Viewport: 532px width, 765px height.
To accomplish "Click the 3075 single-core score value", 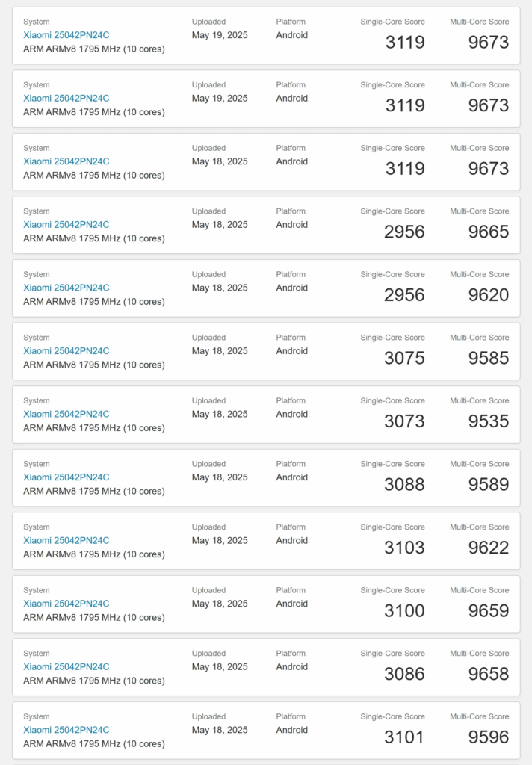I will pyautogui.click(x=404, y=359).
